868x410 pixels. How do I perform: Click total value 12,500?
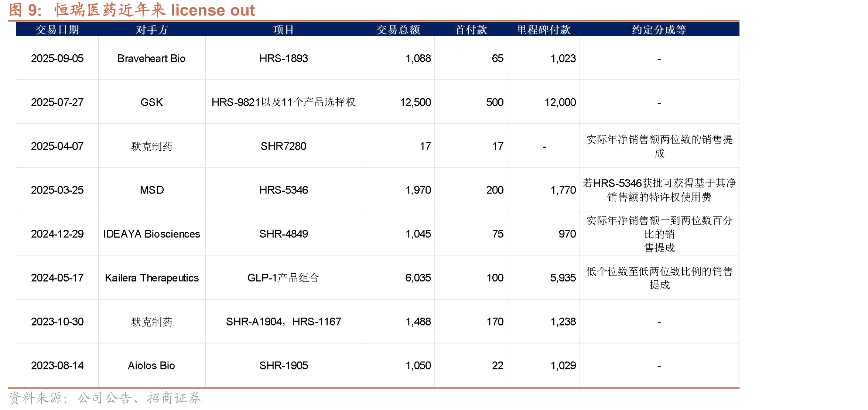(415, 102)
